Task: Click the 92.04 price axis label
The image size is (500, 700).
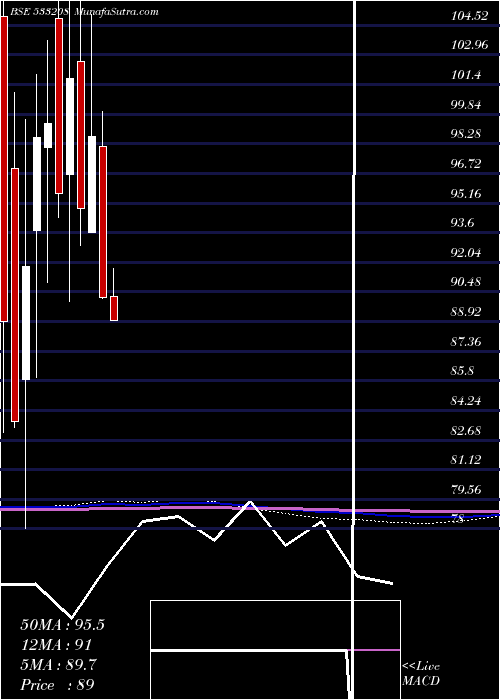Action: 466,253
